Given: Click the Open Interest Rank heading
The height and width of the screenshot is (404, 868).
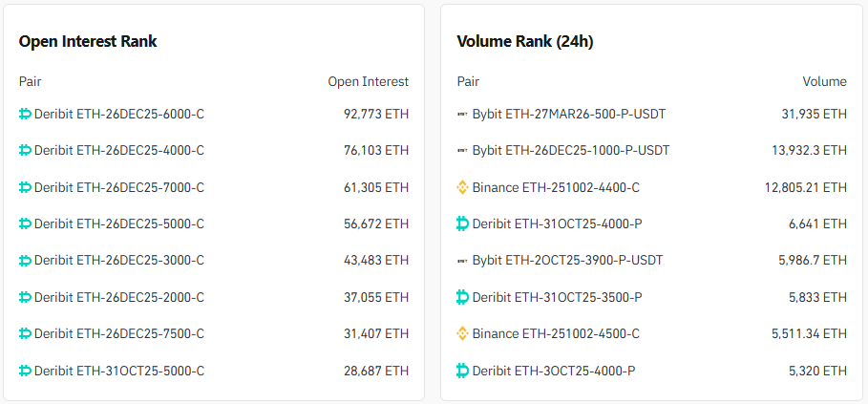Looking at the screenshot, I should coord(88,41).
